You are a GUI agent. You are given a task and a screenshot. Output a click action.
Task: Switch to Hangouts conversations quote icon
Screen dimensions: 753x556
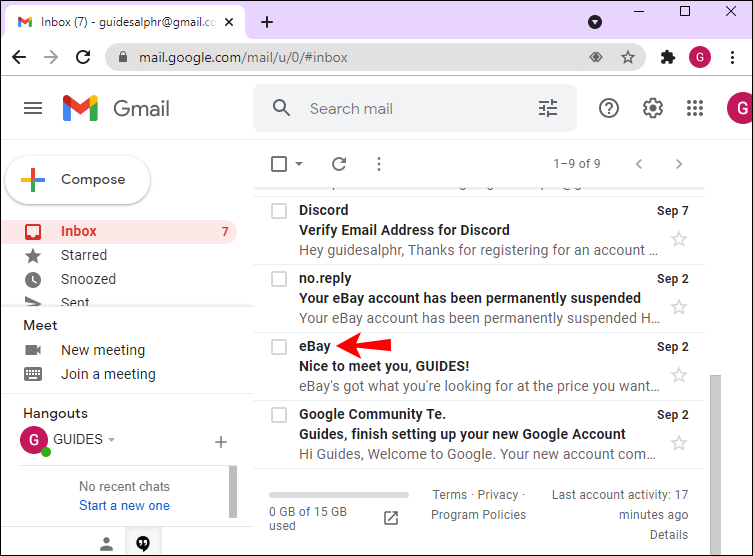(143, 544)
